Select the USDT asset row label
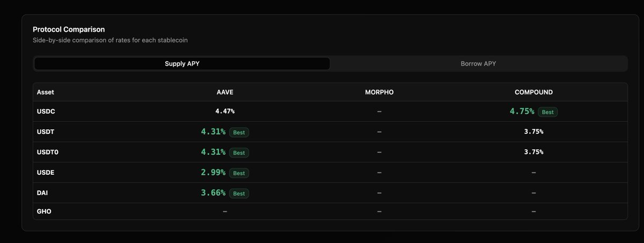This screenshot has width=644, height=243. point(46,132)
